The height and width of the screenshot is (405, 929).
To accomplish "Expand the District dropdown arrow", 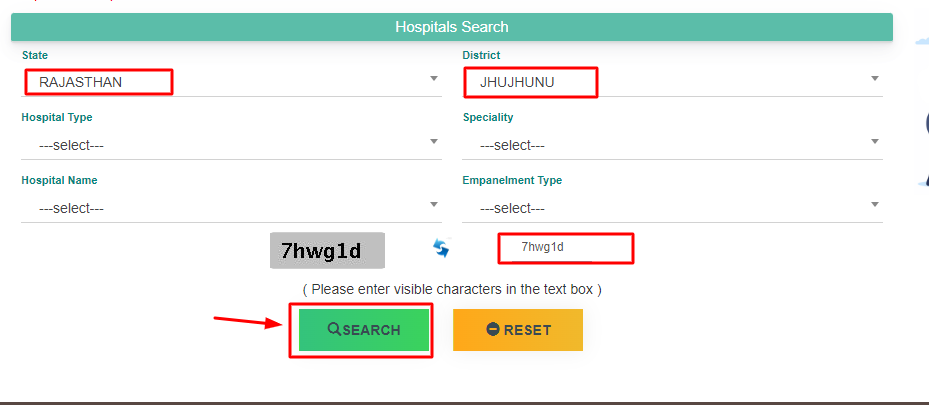I will 875,79.
